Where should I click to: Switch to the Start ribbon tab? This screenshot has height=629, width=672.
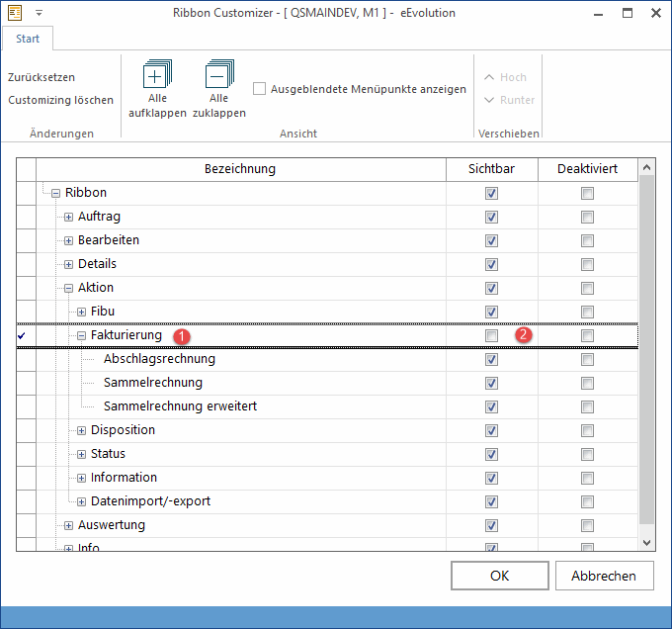click(28, 39)
